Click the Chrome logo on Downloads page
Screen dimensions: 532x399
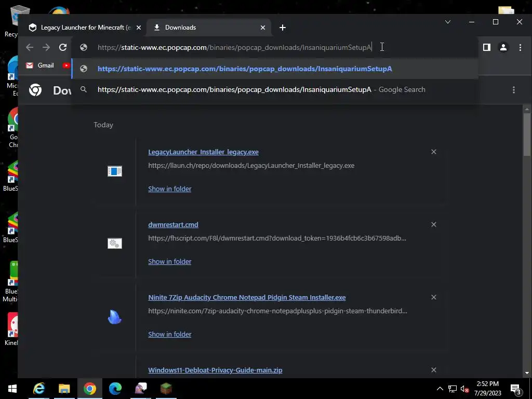coord(35,90)
